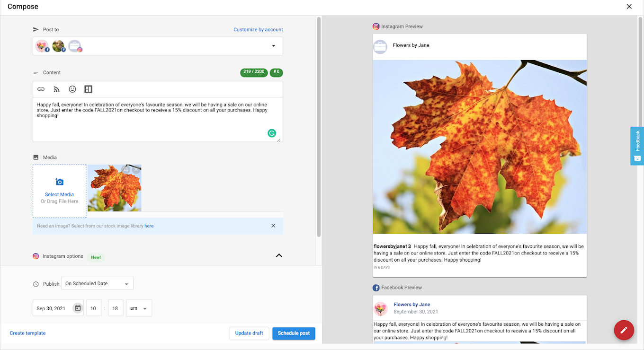The width and height of the screenshot is (644, 350).
Task: Open the Feedback side tab
Action: 637,146
